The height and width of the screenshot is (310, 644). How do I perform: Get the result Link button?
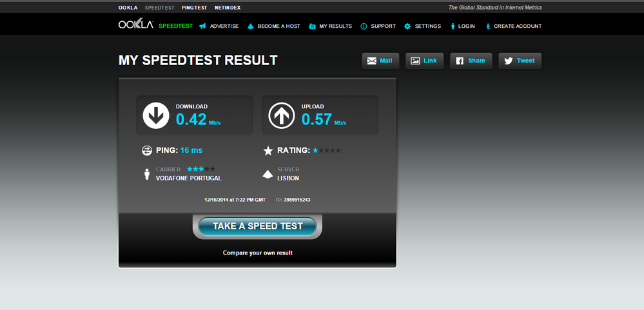pyautogui.click(x=425, y=61)
